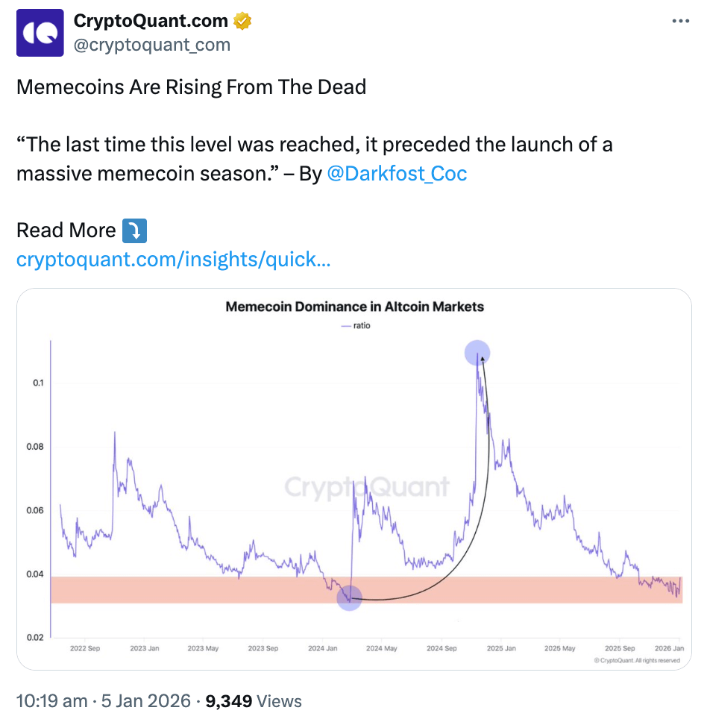Click the CryptoQuant profile avatar
This screenshot has height=728, width=707.
(40, 34)
